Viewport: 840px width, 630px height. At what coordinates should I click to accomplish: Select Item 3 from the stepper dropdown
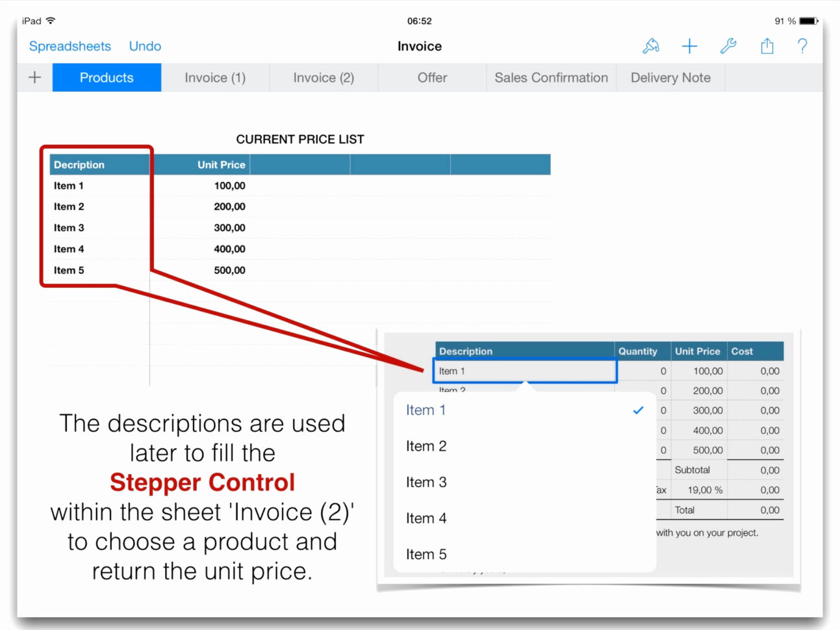point(426,482)
